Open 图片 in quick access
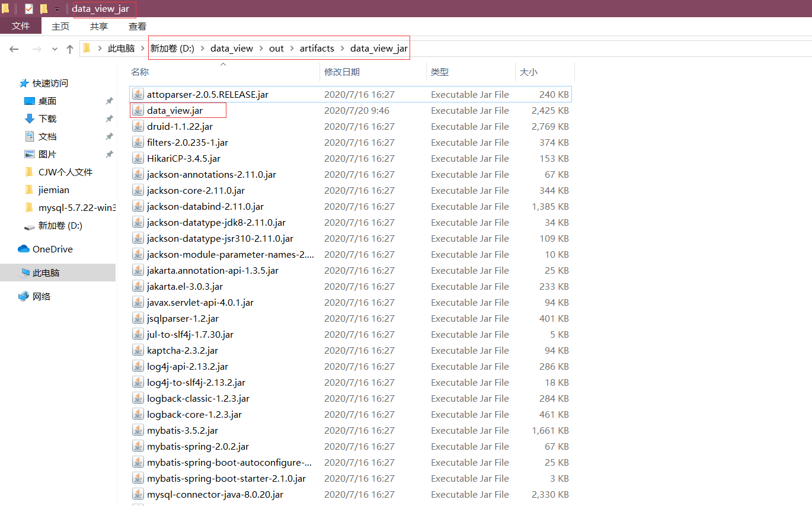 coord(47,155)
